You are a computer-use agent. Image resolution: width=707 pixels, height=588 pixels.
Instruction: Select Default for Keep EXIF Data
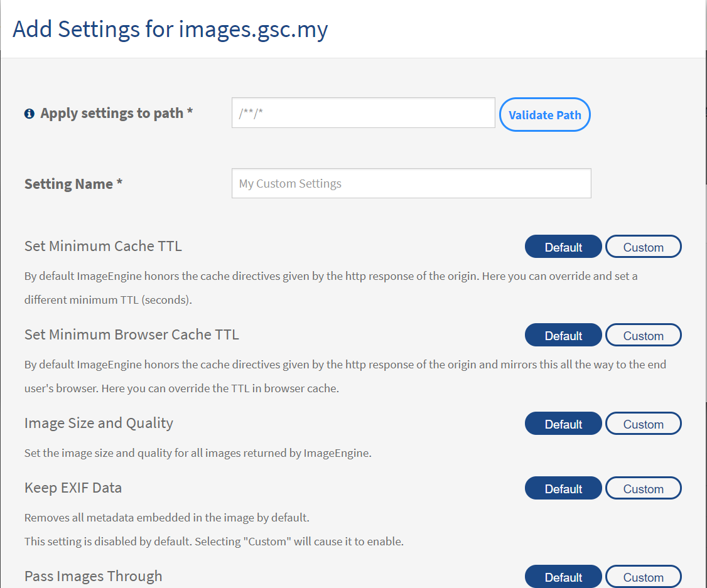coord(563,489)
